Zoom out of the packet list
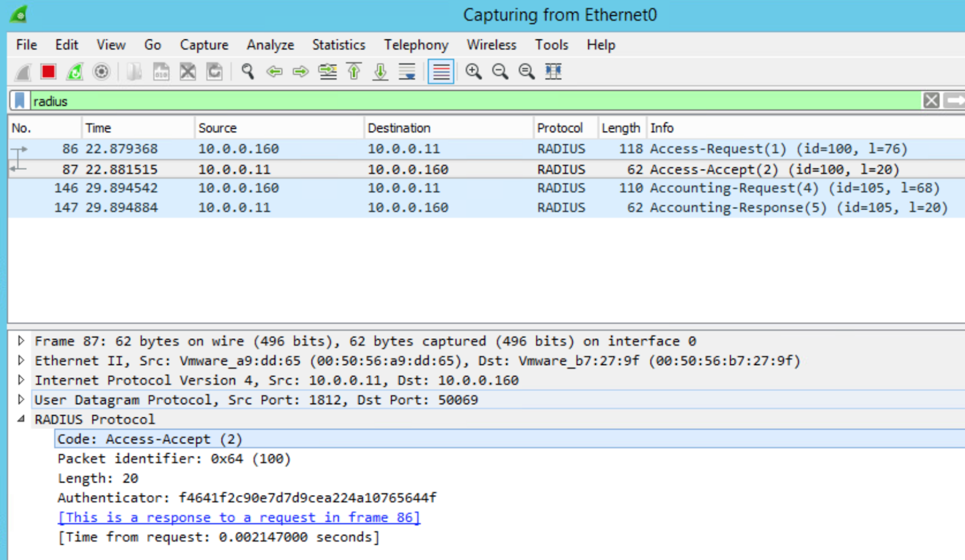Image resolution: width=965 pixels, height=560 pixels. click(500, 71)
